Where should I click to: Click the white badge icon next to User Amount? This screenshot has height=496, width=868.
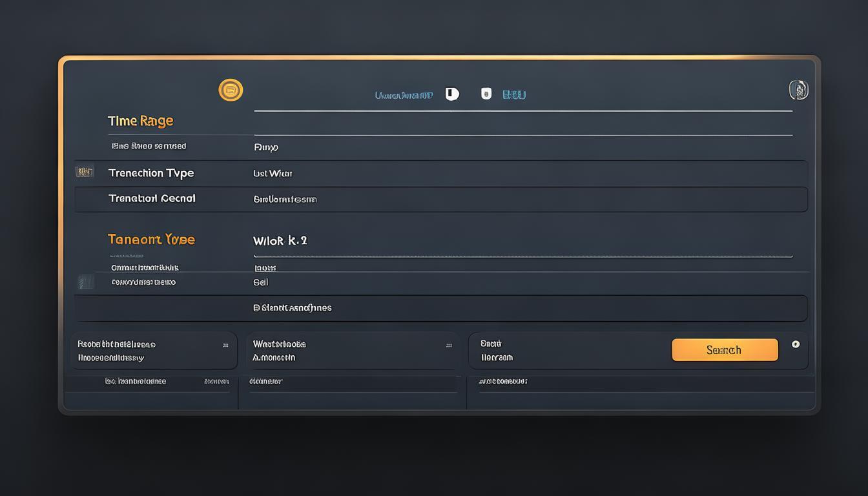[451, 94]
